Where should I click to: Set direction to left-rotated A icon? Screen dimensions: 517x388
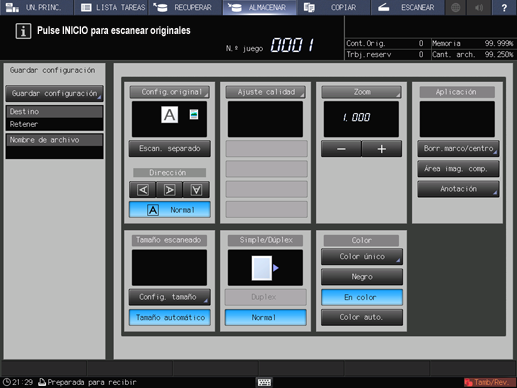143,190
